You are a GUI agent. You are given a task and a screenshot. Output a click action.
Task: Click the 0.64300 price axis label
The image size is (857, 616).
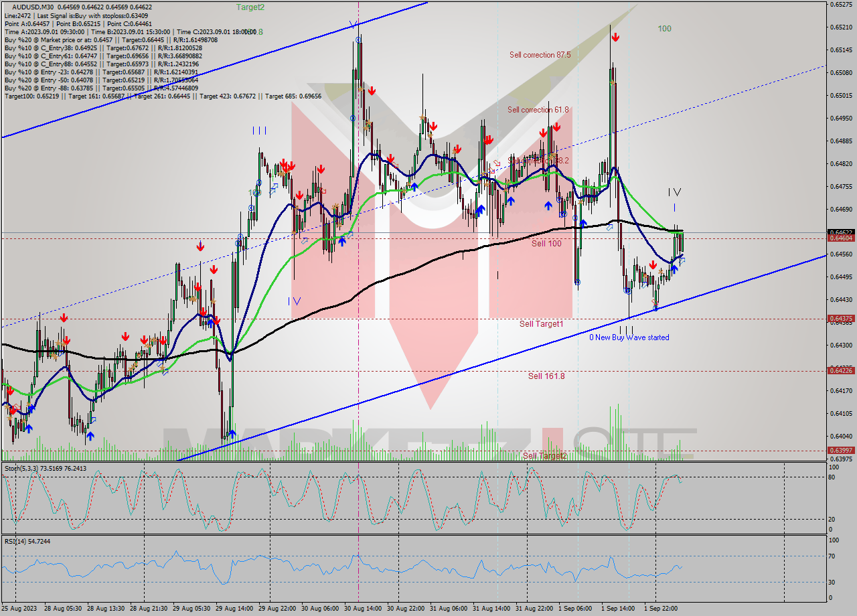(841, 345)
